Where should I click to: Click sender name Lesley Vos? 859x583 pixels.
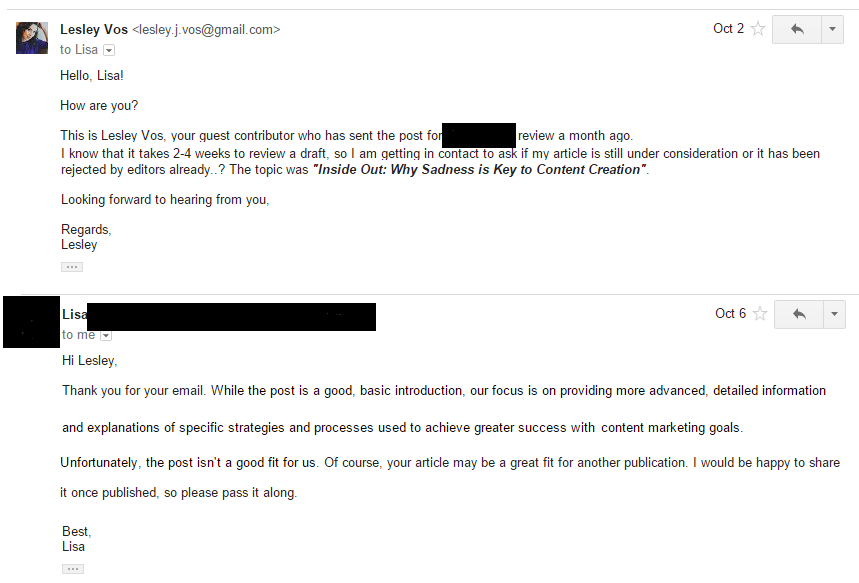pyautogui.click(x=94, y=29)
